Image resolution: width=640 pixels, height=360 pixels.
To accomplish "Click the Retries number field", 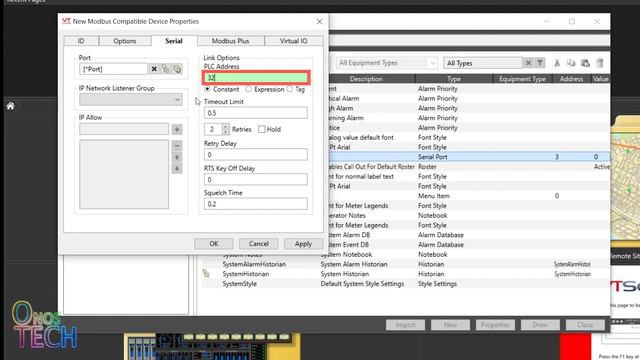I will click(213, 129).
